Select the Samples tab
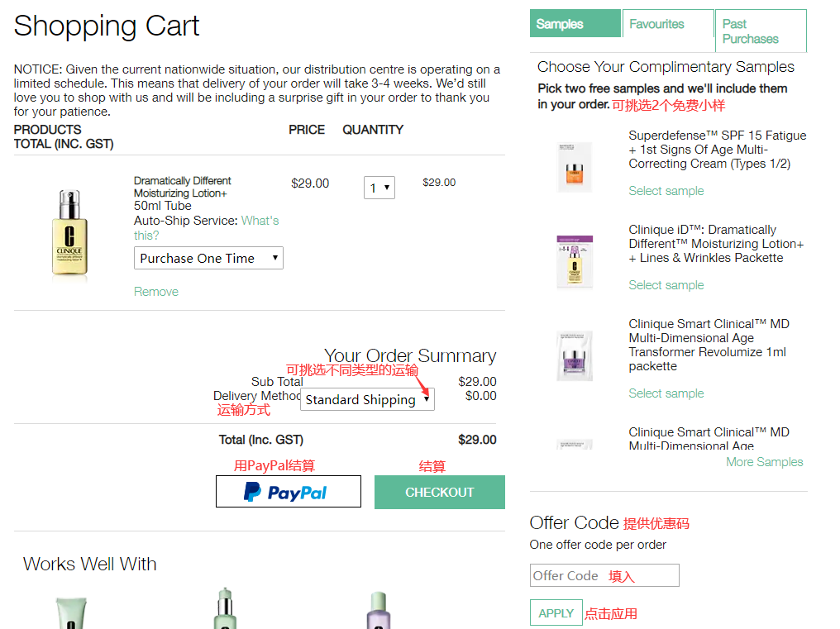Image resolution: width=840 pixels, height=629 pixels. [x=575, y=24]
